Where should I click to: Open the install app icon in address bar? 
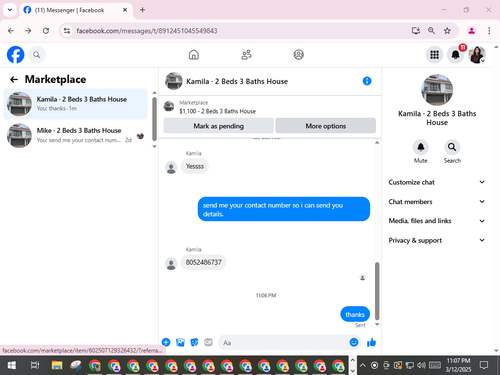click(x=415, y=31)
